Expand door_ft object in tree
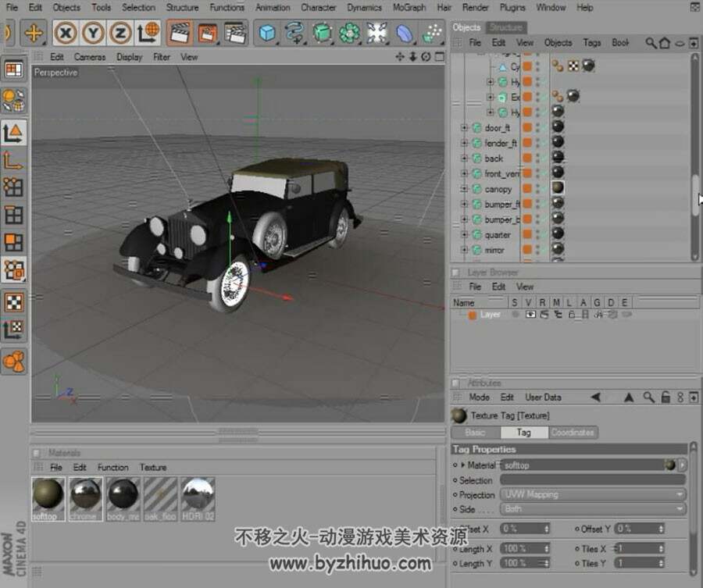 pos(464,128)
